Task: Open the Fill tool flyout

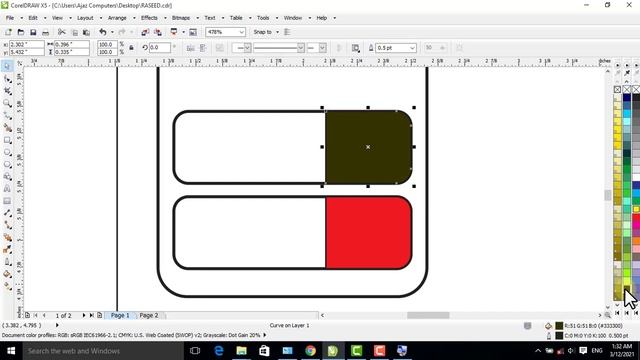Action: [7, 274]
